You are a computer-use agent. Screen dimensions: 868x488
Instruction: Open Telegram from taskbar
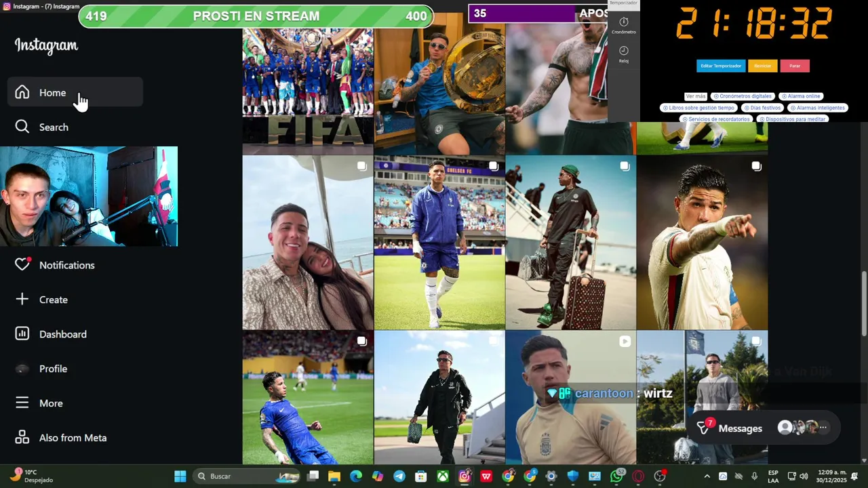click(399, 476)
